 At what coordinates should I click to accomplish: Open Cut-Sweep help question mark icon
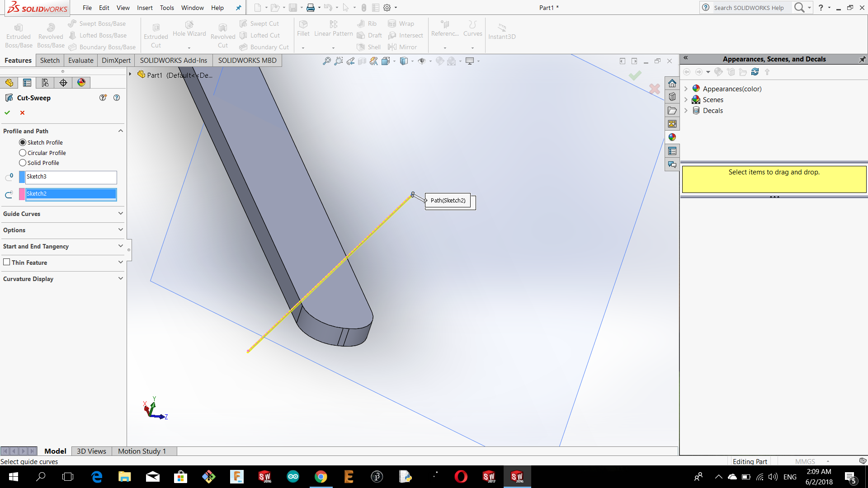coord(117,98)
